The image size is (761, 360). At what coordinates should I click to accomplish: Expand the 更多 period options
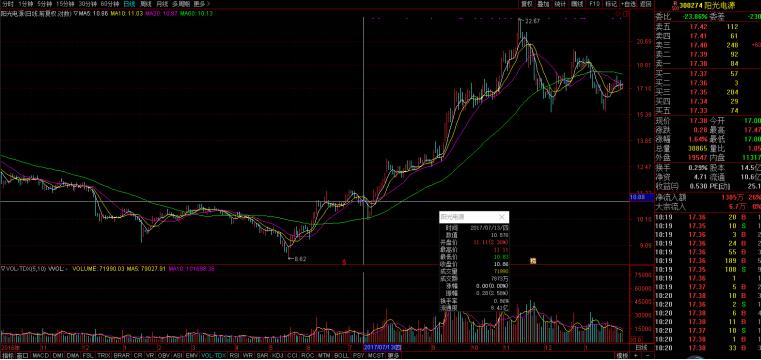[x=201, y=3]
